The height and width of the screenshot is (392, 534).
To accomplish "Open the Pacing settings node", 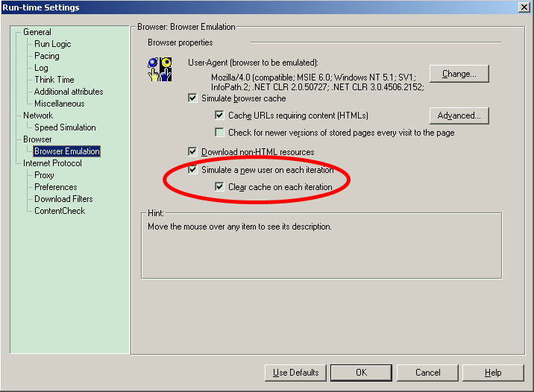I will tap(47, 56).
